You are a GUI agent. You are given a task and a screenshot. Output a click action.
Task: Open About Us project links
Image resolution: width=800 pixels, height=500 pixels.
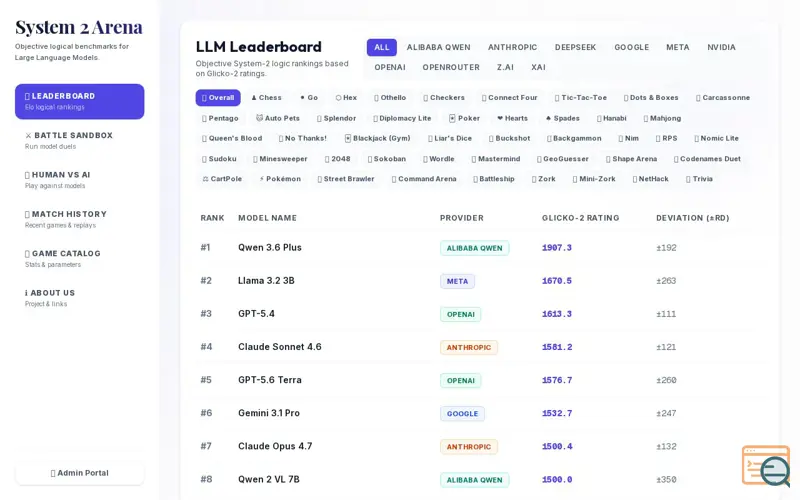pyautogui.click(x=80, y=297)
